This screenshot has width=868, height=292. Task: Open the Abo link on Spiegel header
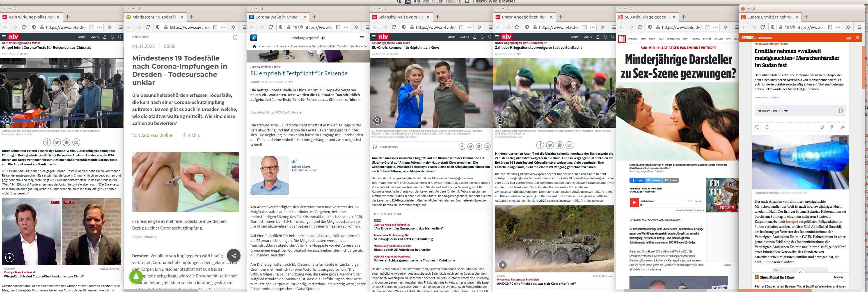(848, 38)
